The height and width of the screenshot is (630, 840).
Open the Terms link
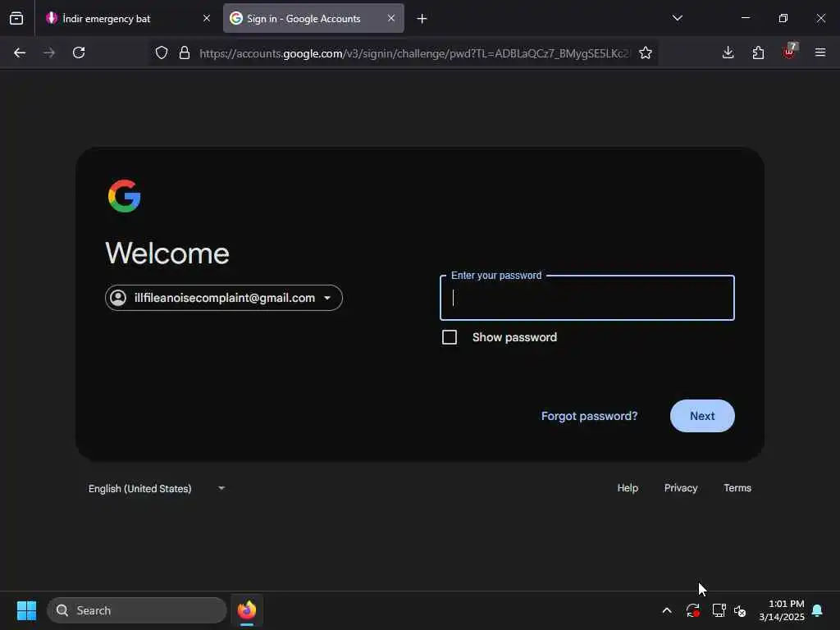click(737, 488)
